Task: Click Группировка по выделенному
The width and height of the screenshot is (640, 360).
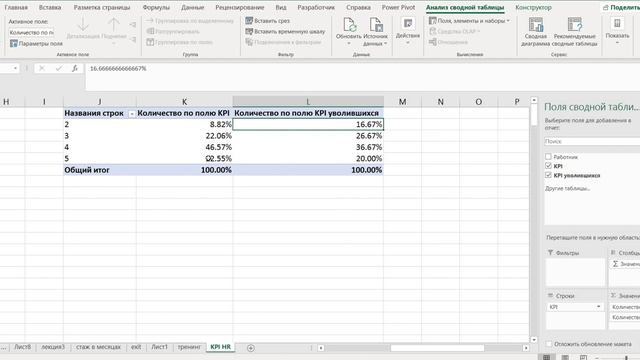Action: (190, 20)
